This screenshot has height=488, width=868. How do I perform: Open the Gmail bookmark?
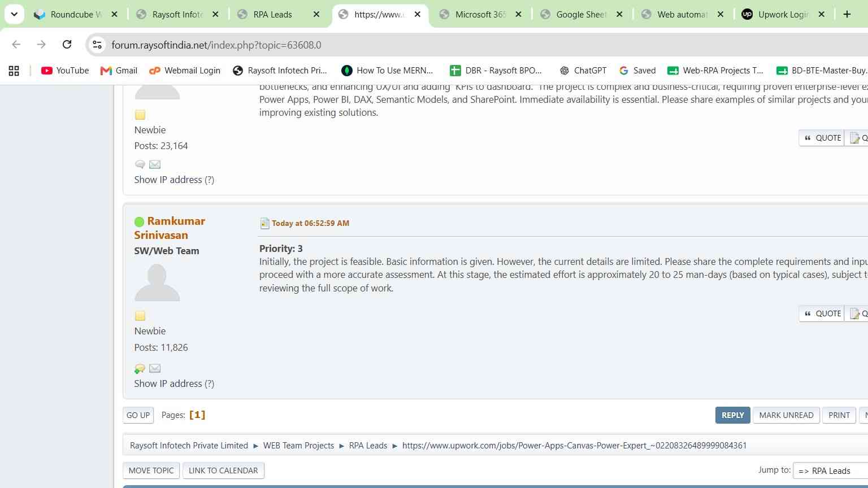[x=119, y=71]
